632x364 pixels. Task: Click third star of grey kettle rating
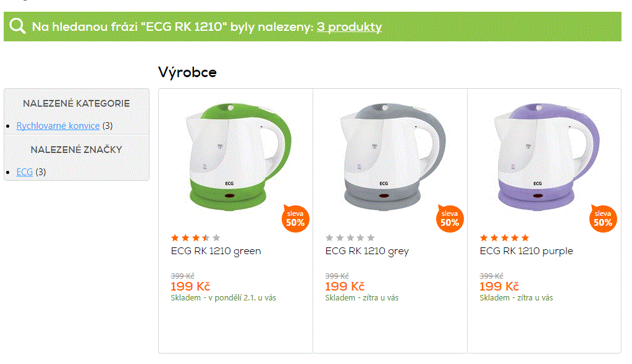[349, 236]
